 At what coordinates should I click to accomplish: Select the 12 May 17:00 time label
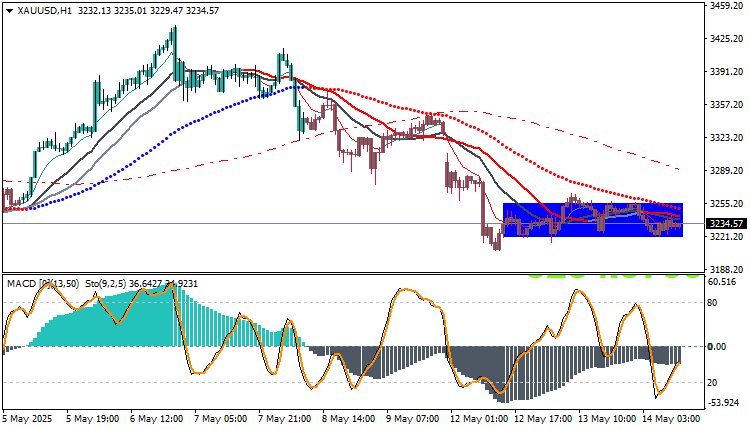click(x=543, y=419)
